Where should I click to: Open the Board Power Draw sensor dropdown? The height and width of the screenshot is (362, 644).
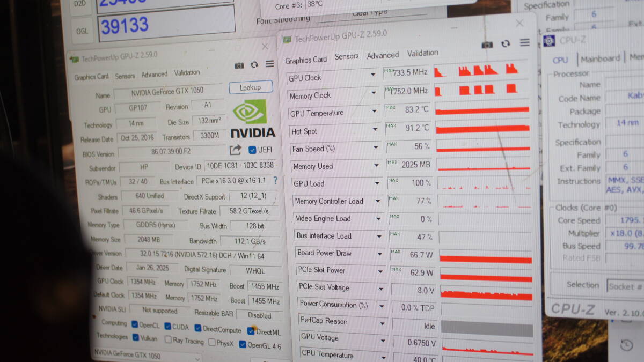(380, 253)
